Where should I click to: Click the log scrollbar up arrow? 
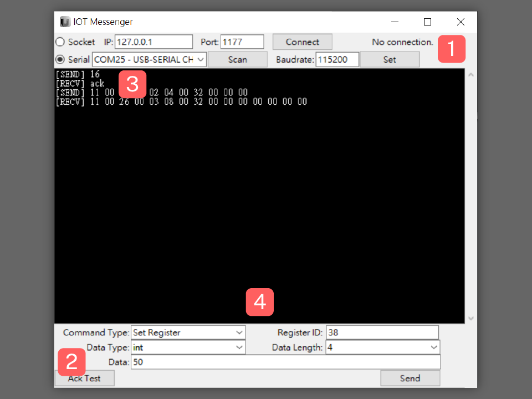pos(472,74)
